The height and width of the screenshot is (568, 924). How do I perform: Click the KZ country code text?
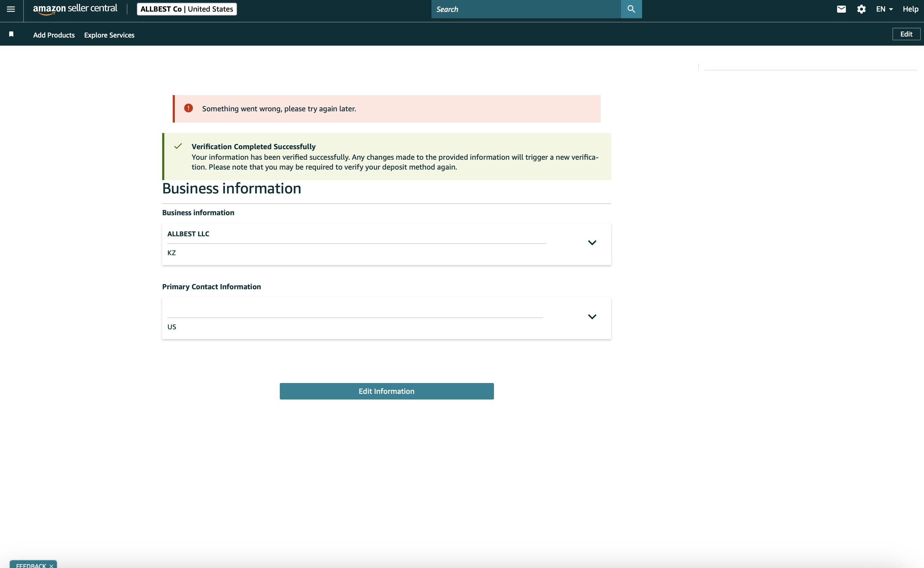tap(172, 253)
